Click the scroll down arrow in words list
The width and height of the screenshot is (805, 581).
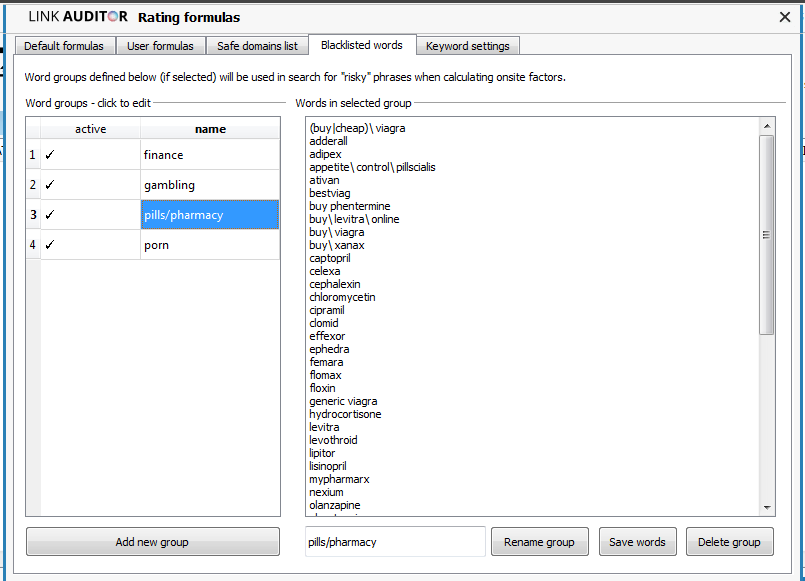coord(767,508)
